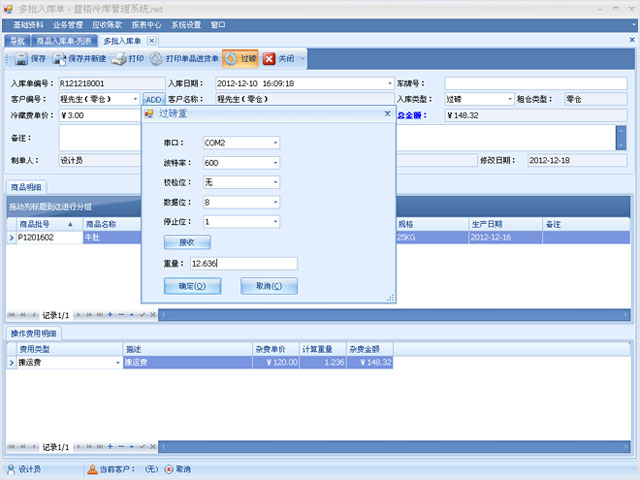The image size is (640, 480).
Task: Click the 保存并新建 save-and-new icon
Action: coord(60,59)
